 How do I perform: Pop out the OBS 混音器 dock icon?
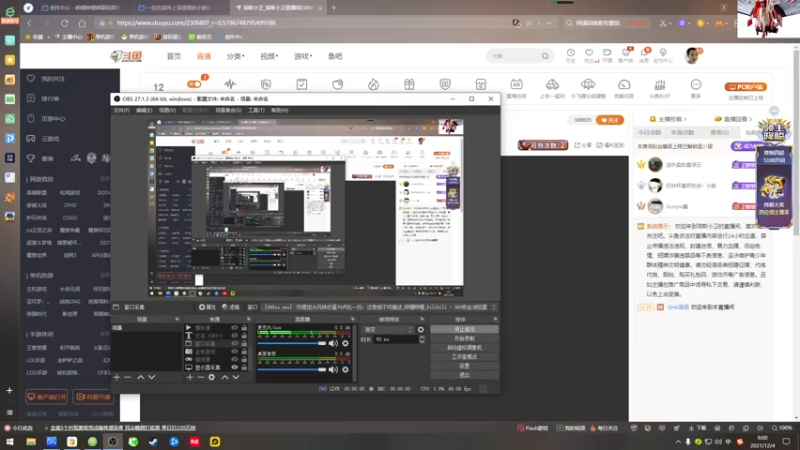pos(353,319)
